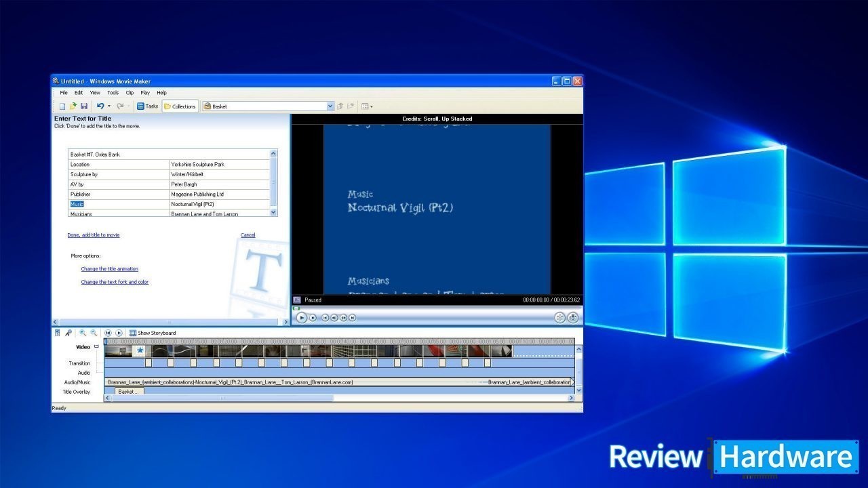This screenshot has width=868, height=488.
Task: Switch to Show Storyboard view
Action: coord(153,333)
